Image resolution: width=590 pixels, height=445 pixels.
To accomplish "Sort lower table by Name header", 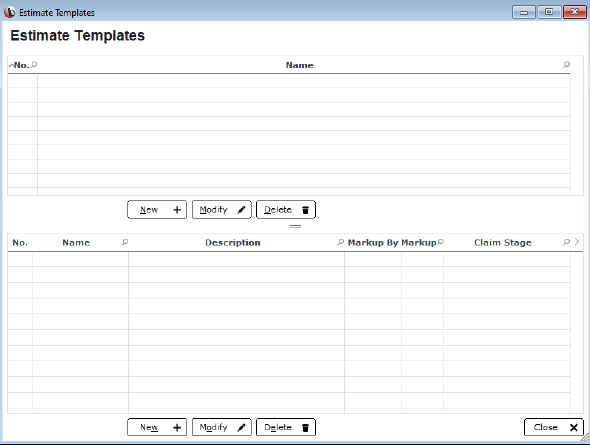I will click(76, 243).
